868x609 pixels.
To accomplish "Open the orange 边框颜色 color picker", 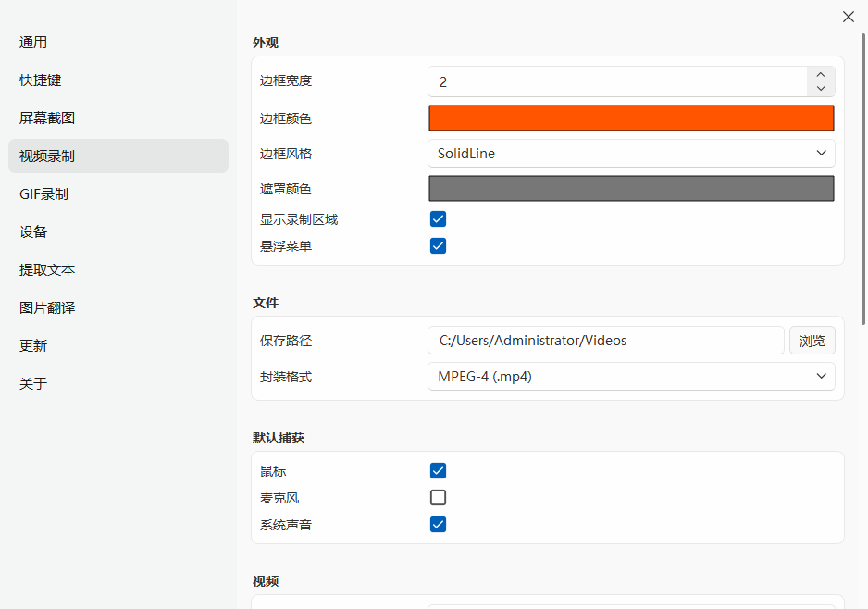I will 630,118.
